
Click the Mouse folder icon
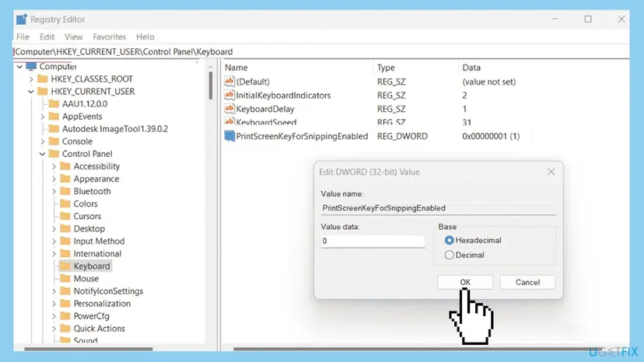pos(65,278)
